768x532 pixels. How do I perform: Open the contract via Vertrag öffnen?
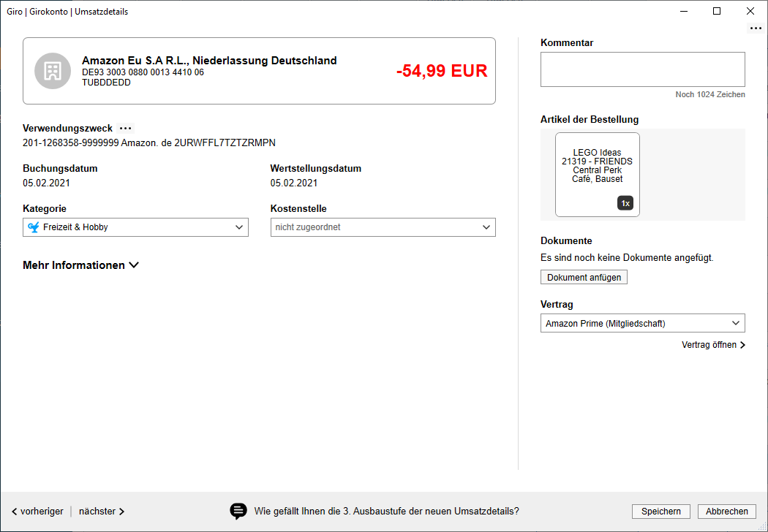[714, 344]
